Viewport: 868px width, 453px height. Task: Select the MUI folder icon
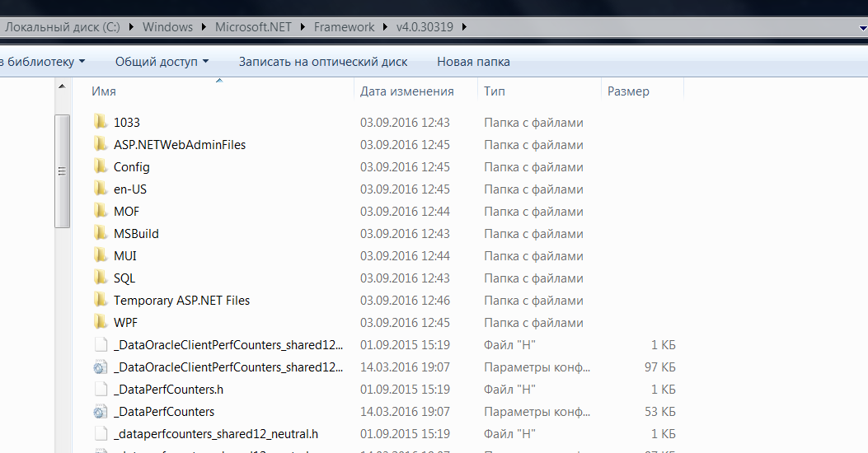101,255
